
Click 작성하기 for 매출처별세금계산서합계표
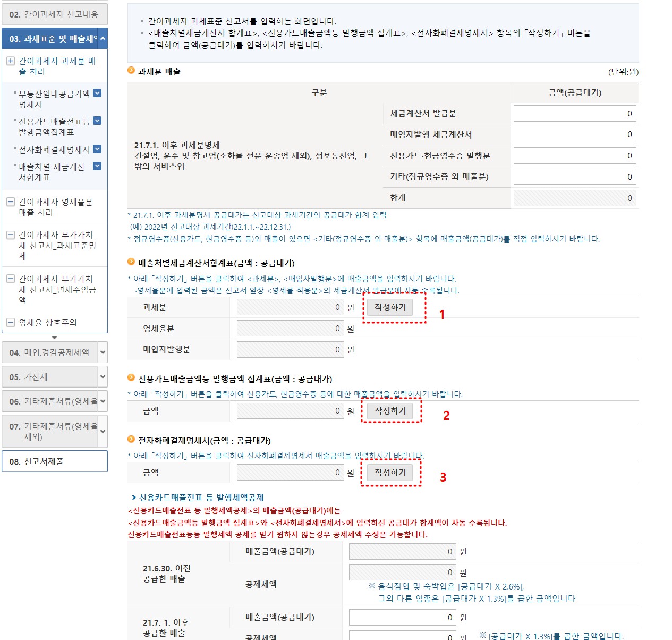click(x=390, y=307)
